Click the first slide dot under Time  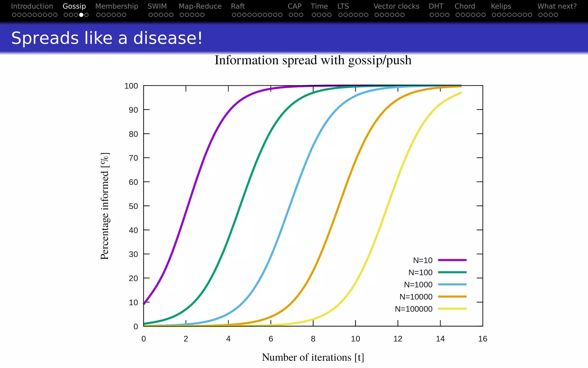tap(314, 15)
